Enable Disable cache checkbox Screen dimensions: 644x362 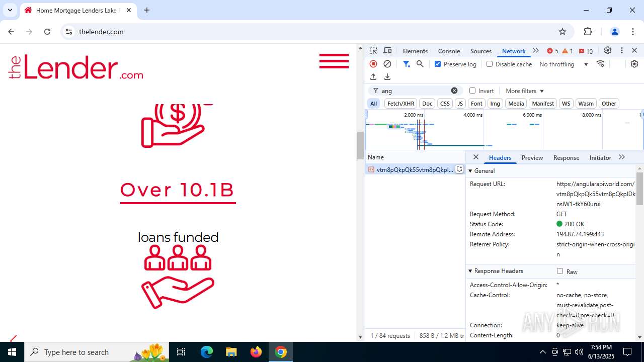490,64
